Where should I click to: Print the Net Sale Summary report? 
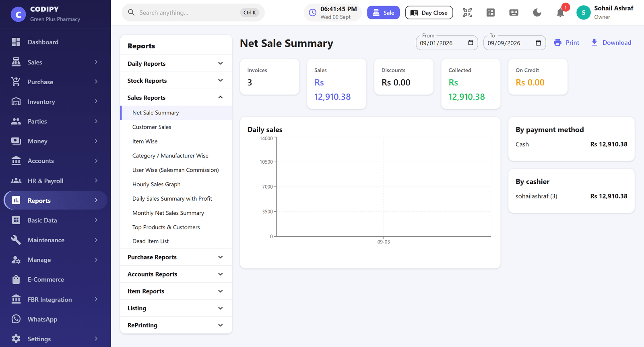click(566, 43)
